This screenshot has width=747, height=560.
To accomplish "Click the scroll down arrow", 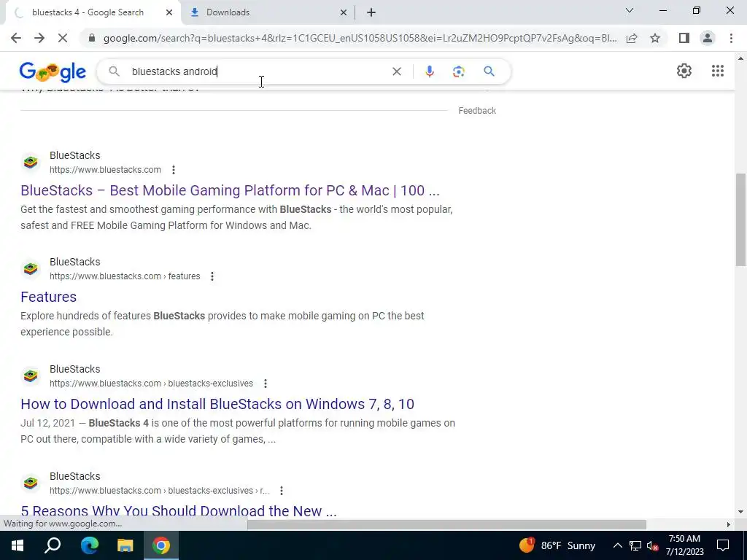I will 740,513.
